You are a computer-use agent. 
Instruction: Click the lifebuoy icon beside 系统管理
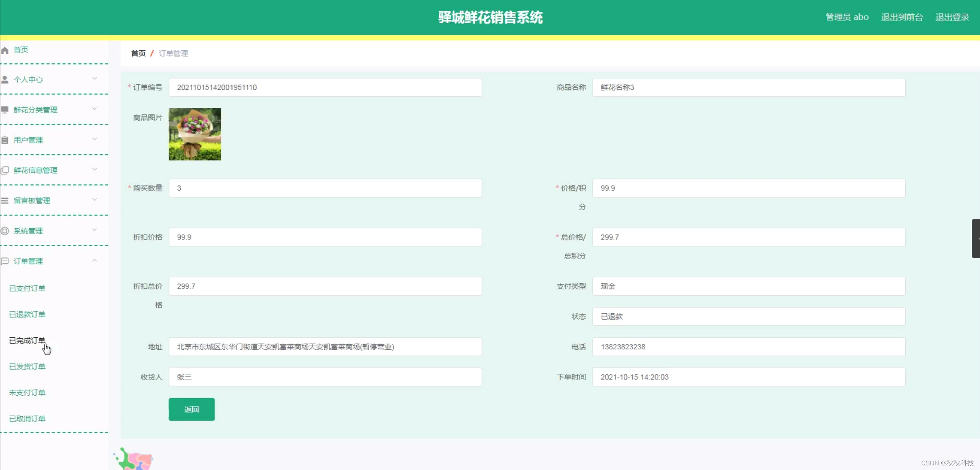tap(5, 231)
